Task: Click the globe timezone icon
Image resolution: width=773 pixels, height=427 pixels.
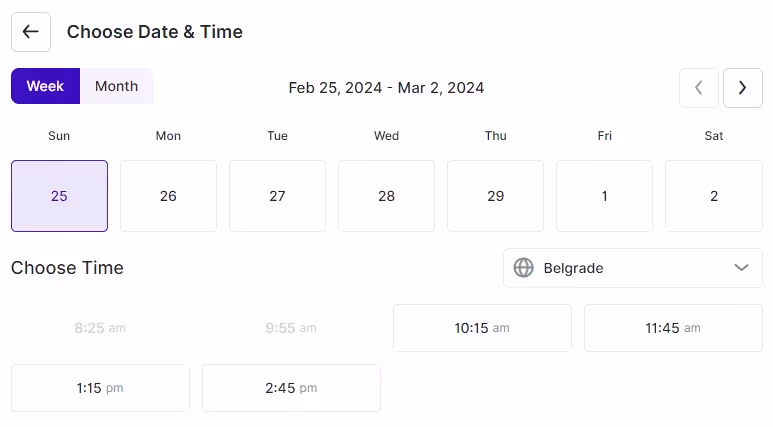Action: (x=523, y=268)
